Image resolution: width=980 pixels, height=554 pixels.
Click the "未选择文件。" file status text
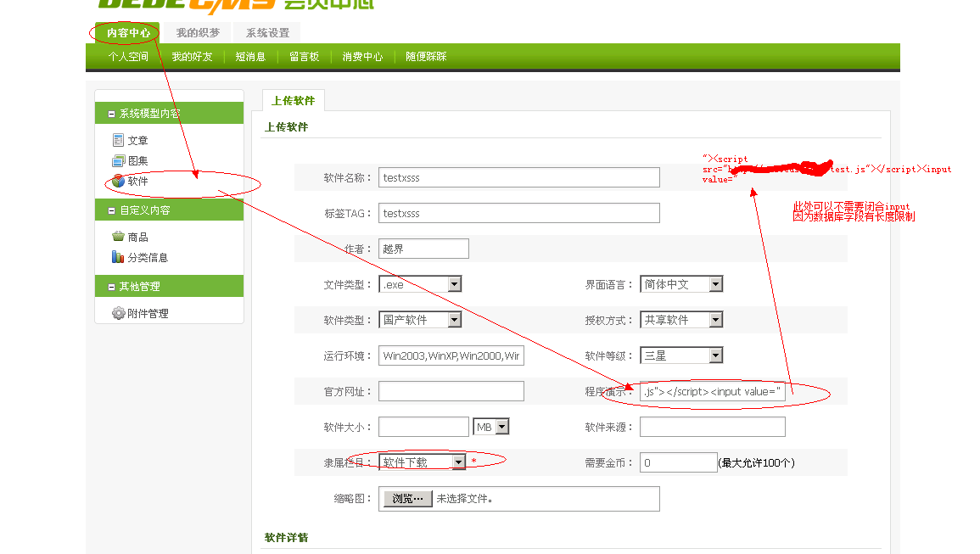pos(464,499)
